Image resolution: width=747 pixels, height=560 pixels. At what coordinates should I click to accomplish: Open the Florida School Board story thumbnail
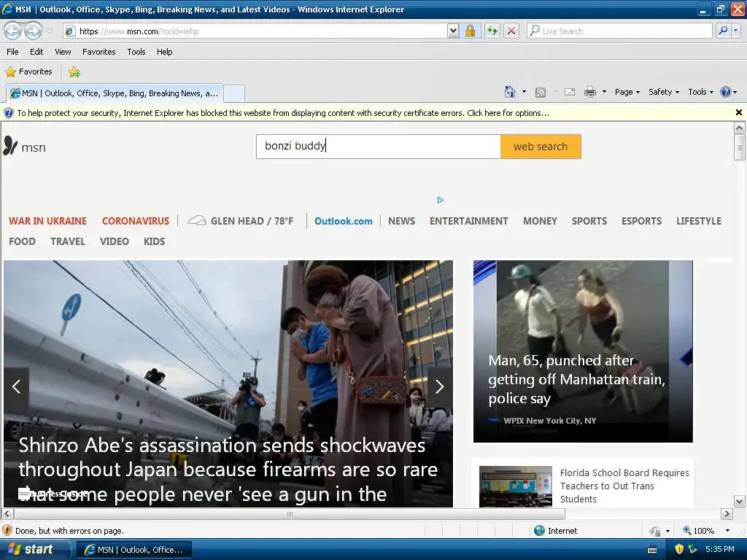tap(516, 486)
